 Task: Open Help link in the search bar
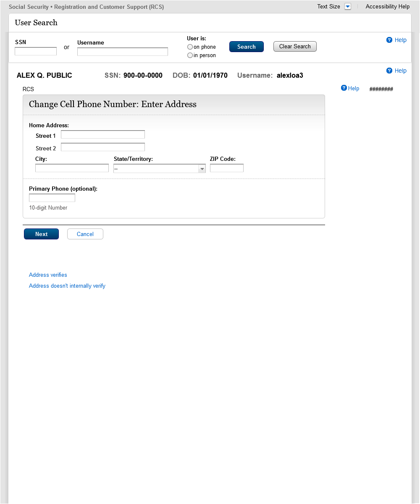(396, 40)
